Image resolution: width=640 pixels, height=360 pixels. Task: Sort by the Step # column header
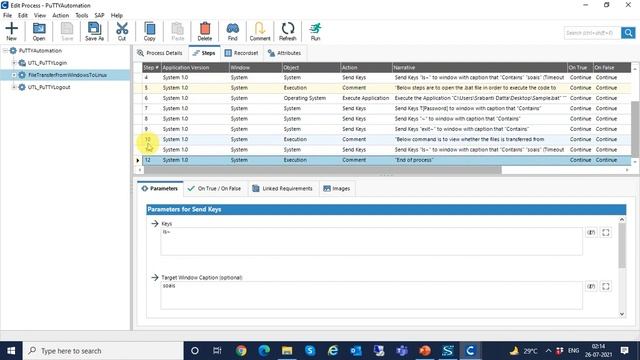[151, 67]
